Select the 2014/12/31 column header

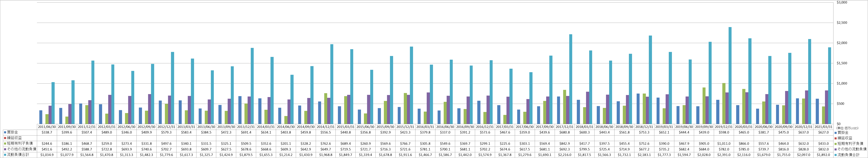(326, 127)
